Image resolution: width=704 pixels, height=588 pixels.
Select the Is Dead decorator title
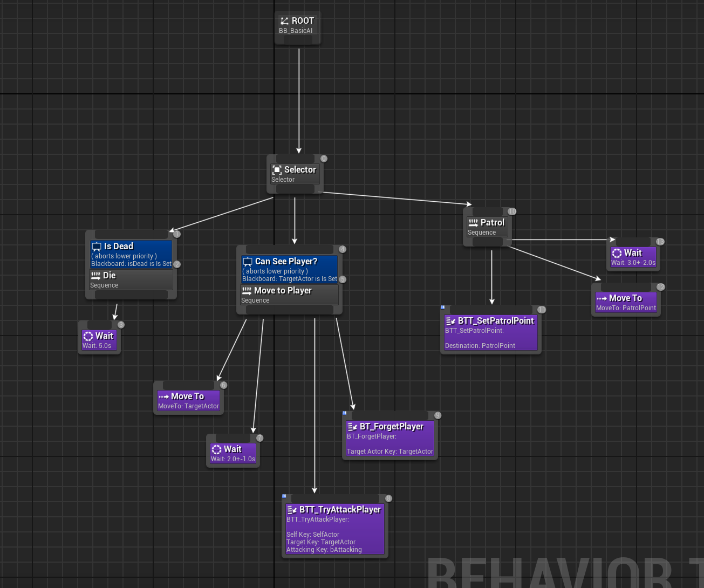[119, 247]
